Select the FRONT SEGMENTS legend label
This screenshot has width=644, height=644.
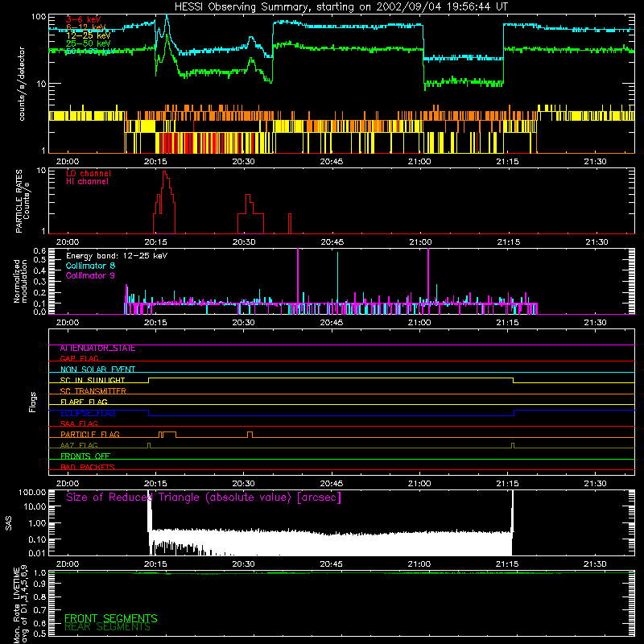click(x=111, y=618)
